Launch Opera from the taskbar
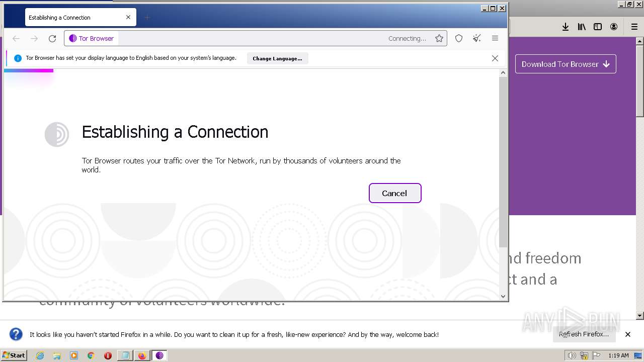Image resolution: width=644 pixels, height=362 pixels. tap(108, 355)
